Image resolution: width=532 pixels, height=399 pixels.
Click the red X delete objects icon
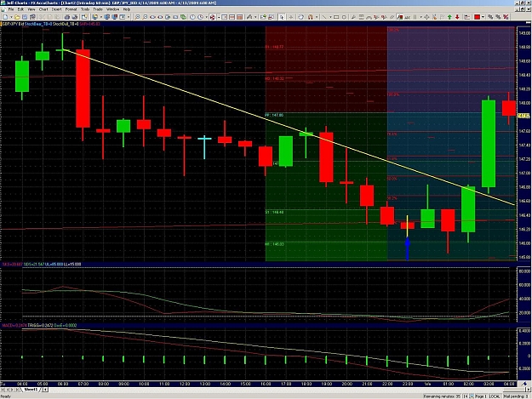(x=506, y=17)
